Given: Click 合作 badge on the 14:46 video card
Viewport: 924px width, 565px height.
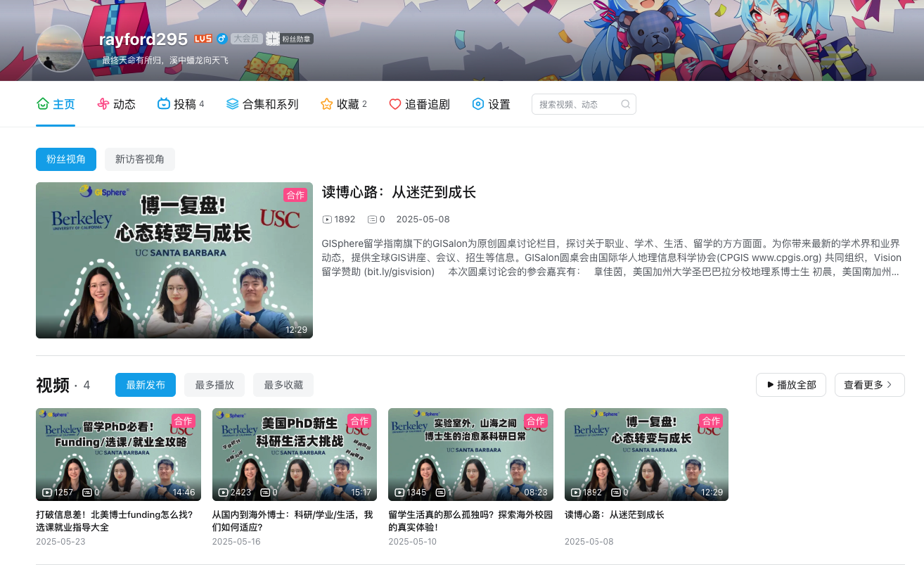Looking at the screenshot, I should click(183, 421).
